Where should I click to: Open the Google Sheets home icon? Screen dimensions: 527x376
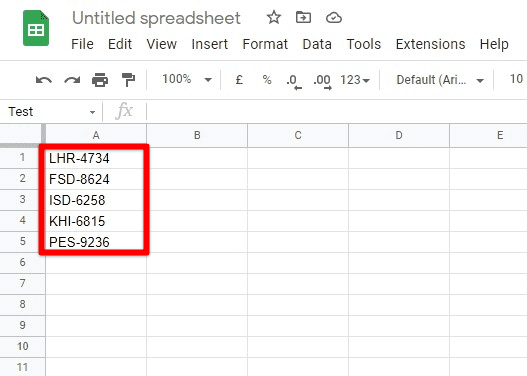tap(36, 28)
